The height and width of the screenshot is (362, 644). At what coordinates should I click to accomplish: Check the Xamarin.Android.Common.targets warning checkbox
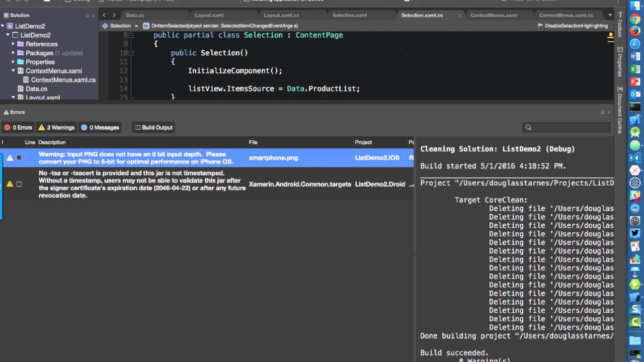pyautogui.click(x=19, y=184)
